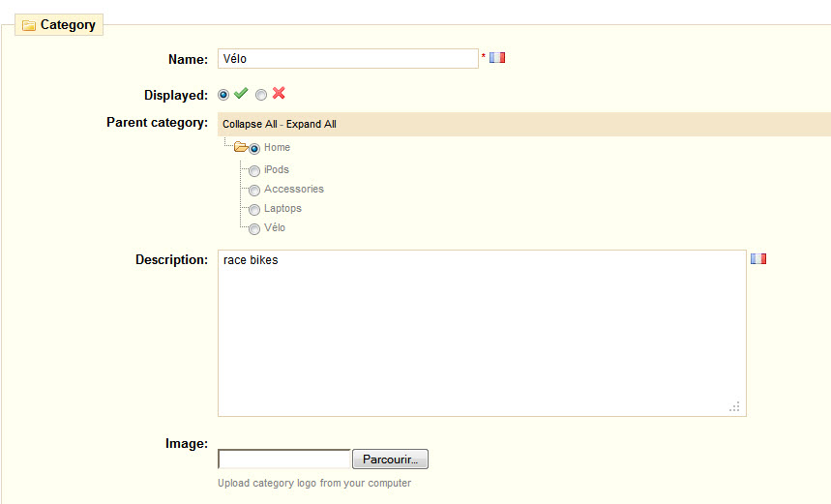This screenshot has width=831, height=504.
Task: Click the iPods tree label
Action: pyautogui.click(x=277, y=169)
